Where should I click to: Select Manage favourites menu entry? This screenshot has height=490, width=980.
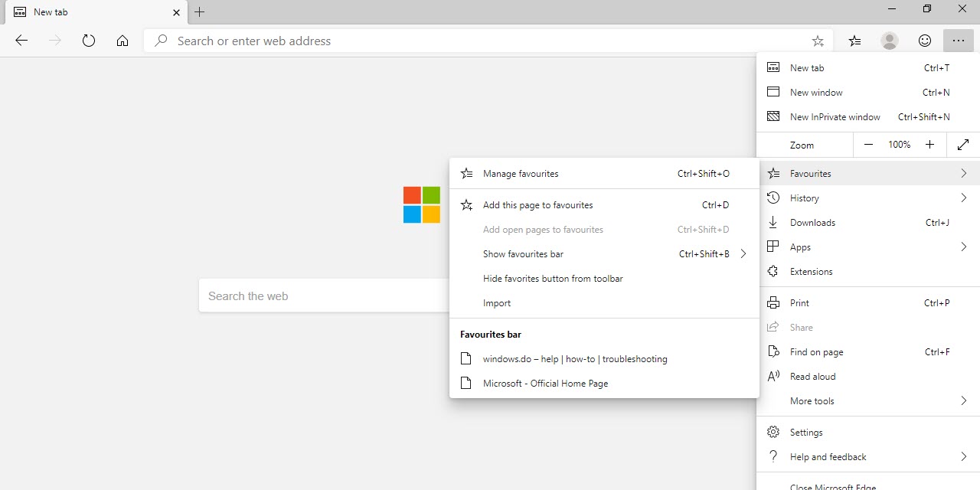tap(521, 174)
